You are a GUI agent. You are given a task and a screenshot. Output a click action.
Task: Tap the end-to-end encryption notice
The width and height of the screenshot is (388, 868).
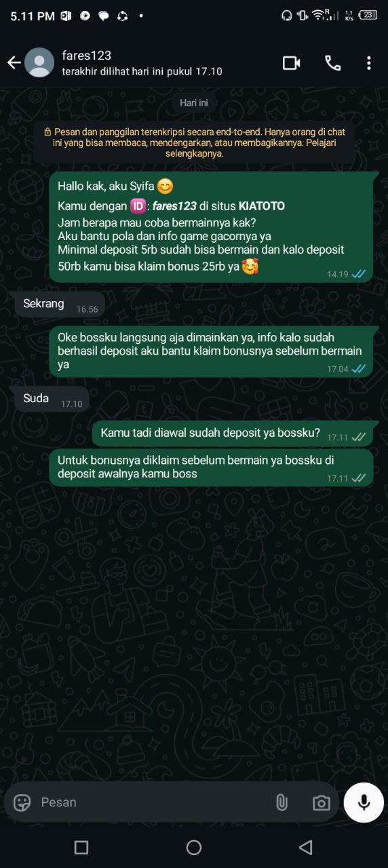pyautogui.click(x=194, y=142)
